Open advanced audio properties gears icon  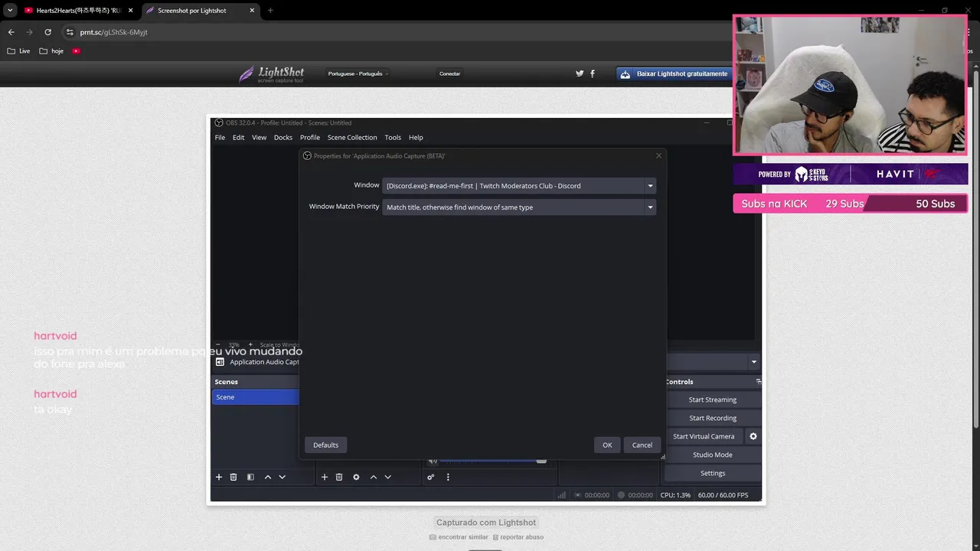point(431,477)
